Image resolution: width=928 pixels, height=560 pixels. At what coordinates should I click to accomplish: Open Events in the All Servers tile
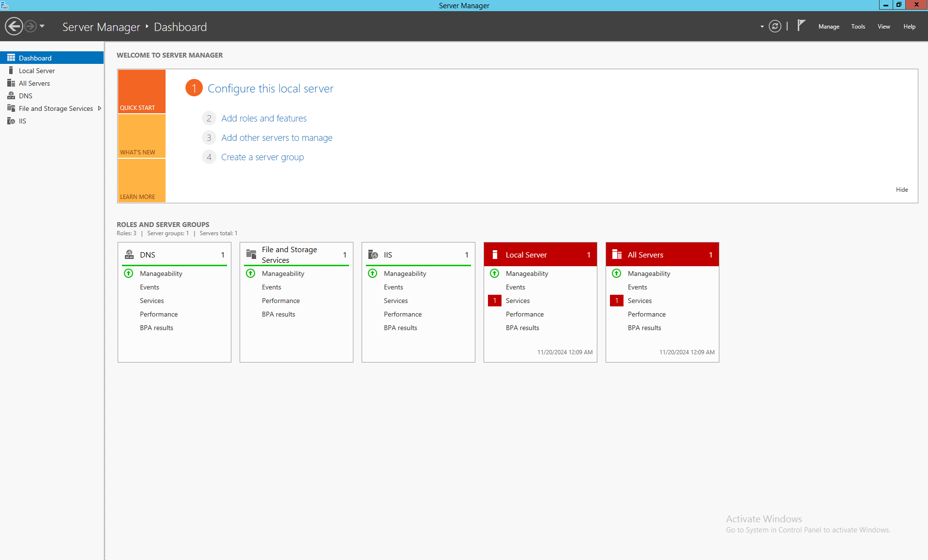point(638,287)
